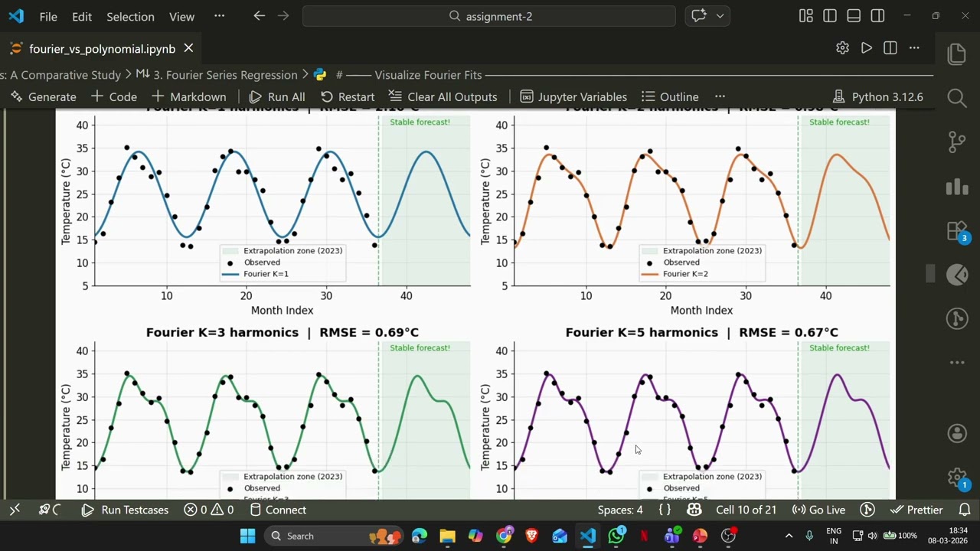
Task: Open the Explorer view in activity bar
Action: 957,54
